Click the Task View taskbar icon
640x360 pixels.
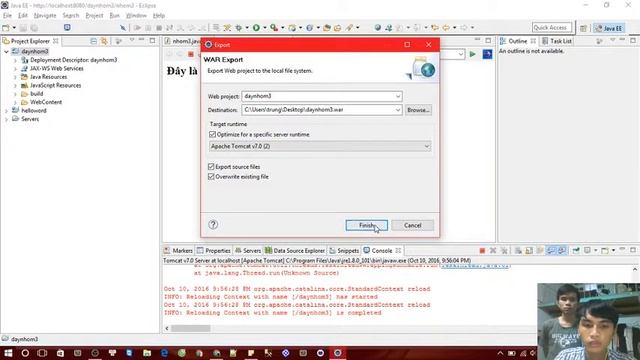click(42, 353)
